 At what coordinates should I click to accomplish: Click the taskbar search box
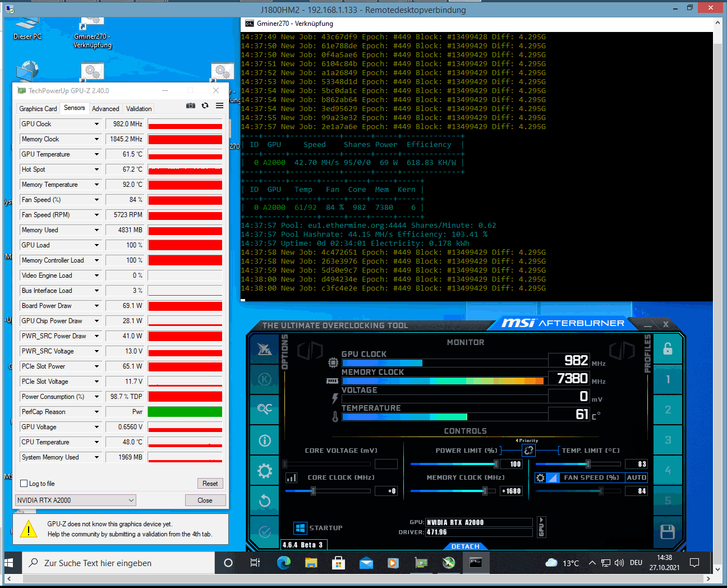118,563
